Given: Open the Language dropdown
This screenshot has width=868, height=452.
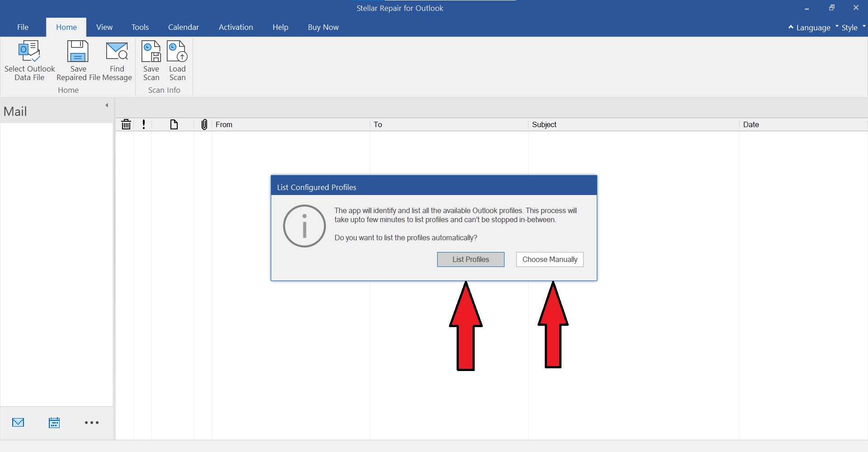Looking at the screenshot, I should (x=817, y=28).
